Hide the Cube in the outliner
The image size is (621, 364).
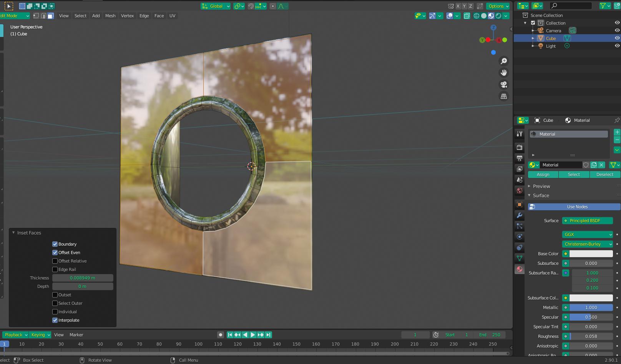(617, 38)
